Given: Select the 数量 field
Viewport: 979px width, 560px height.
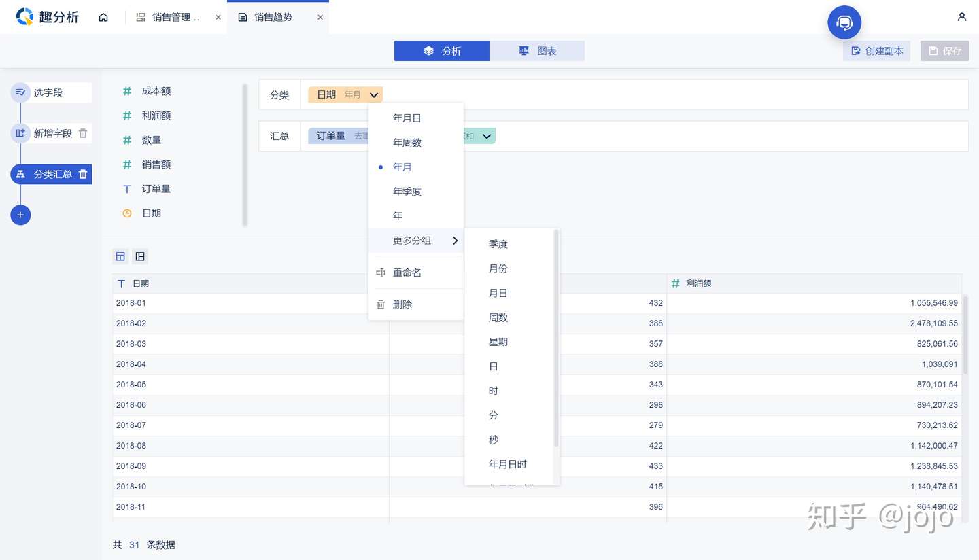Looking at the screenshot, I should tap(152, 140).
